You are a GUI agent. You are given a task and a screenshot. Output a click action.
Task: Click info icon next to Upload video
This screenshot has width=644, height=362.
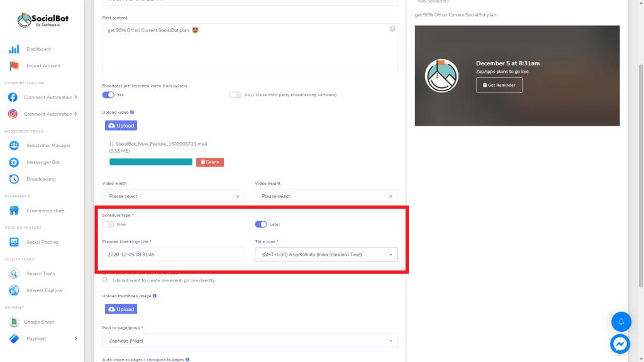pyautogui.click(x=132, y=112)
